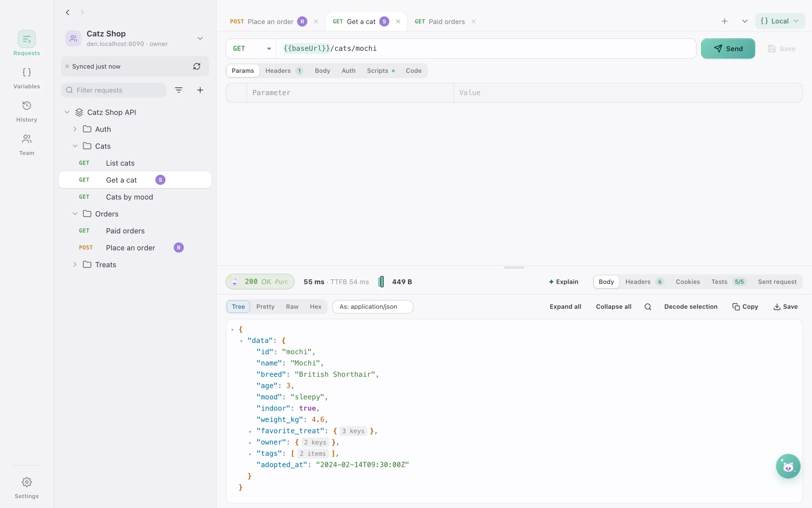The image size is (812, 508).
Task: Open the Local environment dropdown
Action: pyautogui.click(x=780, y=21)
